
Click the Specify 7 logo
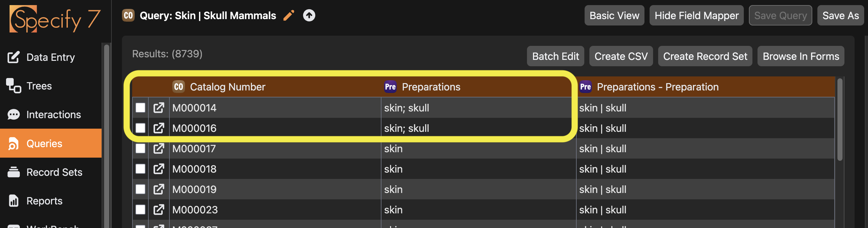(x=55, y=19)
